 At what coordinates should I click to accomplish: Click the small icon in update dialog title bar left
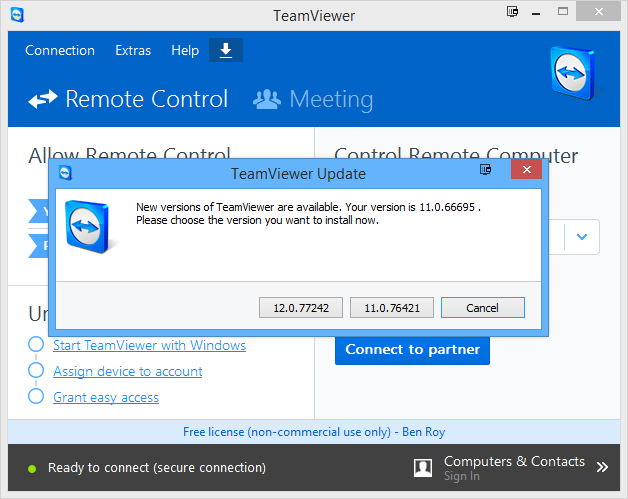point(66,173)
